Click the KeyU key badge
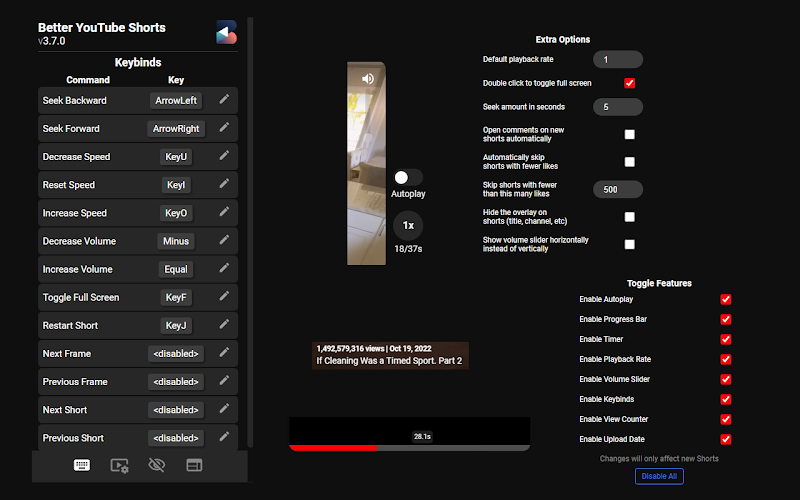This screenshot has height=500, width=800. coord(176,157)
